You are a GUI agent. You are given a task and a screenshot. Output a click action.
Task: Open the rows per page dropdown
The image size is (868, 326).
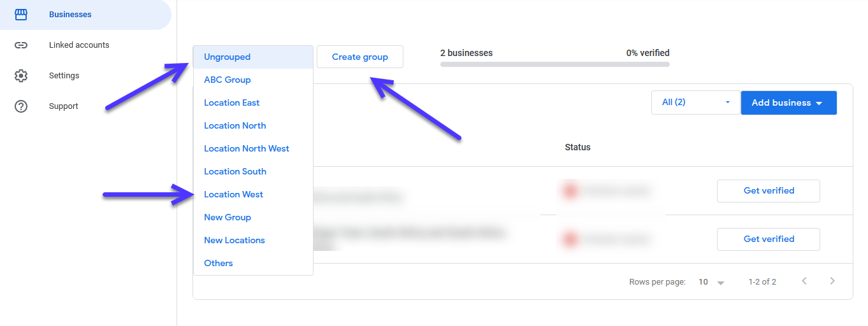click(x=711, y=281)
